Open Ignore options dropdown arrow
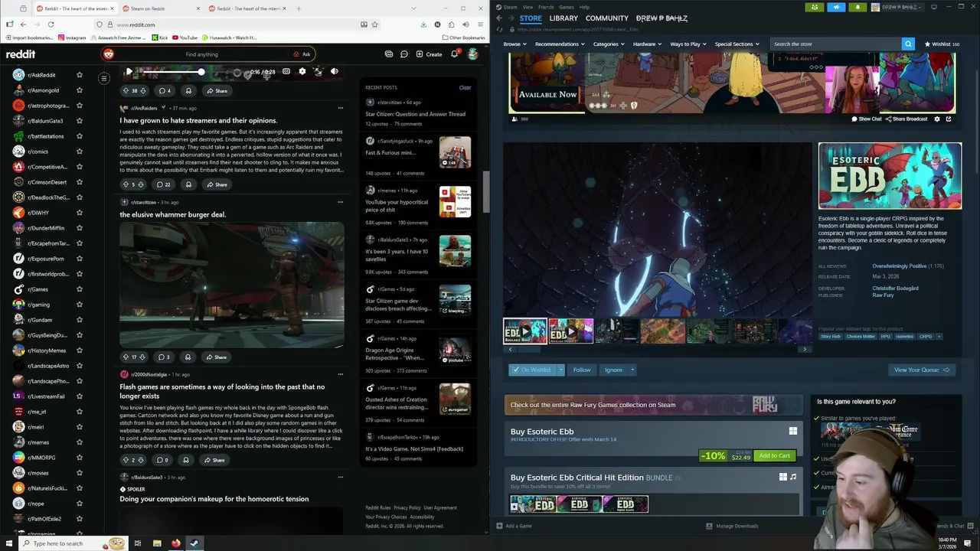 [x=632, y=370]
